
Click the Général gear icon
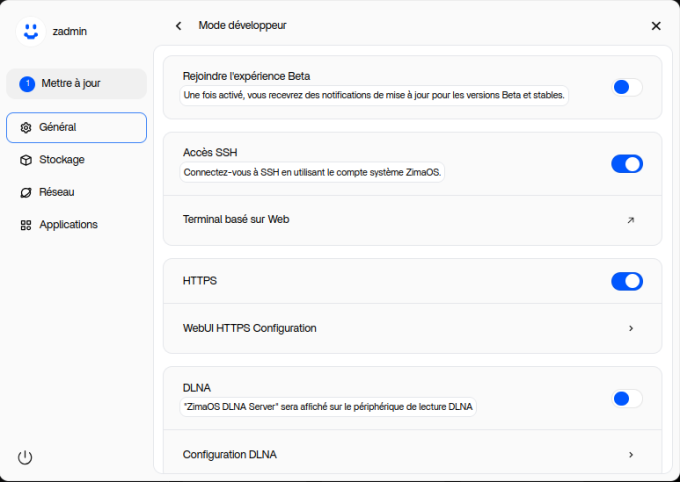click(x=26, y=128)
